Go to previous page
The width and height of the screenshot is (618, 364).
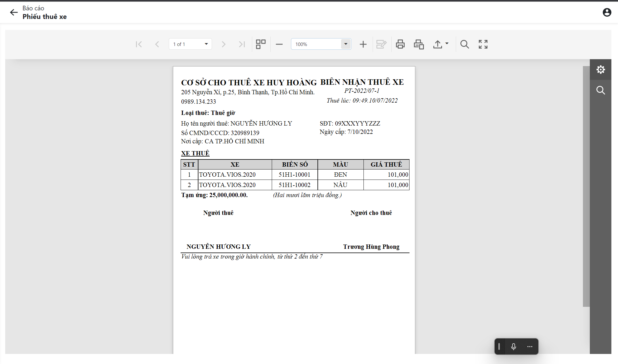pos(157,44)
